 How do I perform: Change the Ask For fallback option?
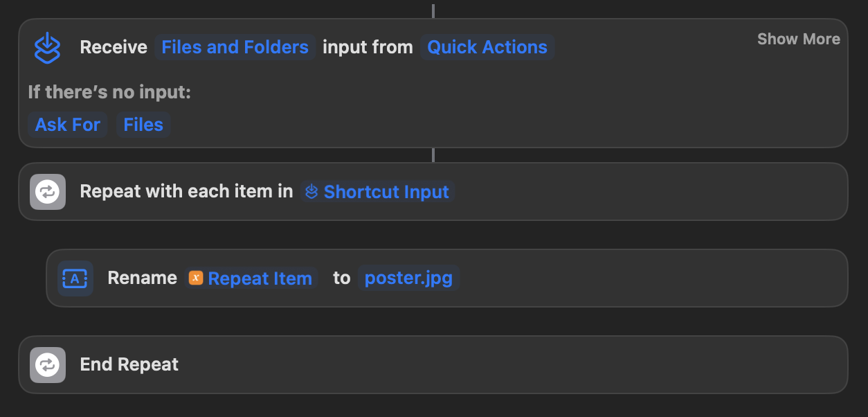(x=67, y=125)
